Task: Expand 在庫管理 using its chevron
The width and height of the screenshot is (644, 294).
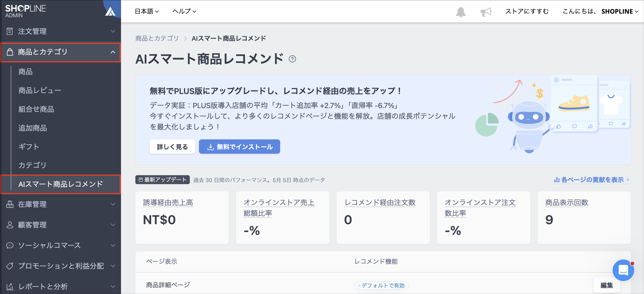Action: 113,204
